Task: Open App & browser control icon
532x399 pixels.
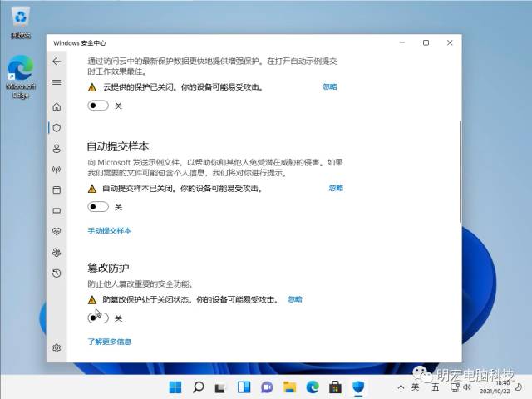Action: [57, 190]
